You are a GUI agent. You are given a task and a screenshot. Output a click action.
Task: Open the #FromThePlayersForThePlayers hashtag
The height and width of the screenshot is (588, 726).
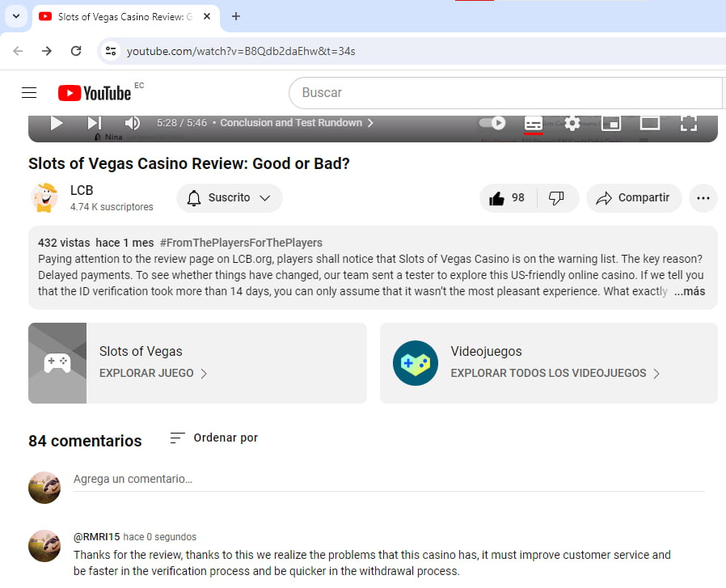click(x=241, y=243)
